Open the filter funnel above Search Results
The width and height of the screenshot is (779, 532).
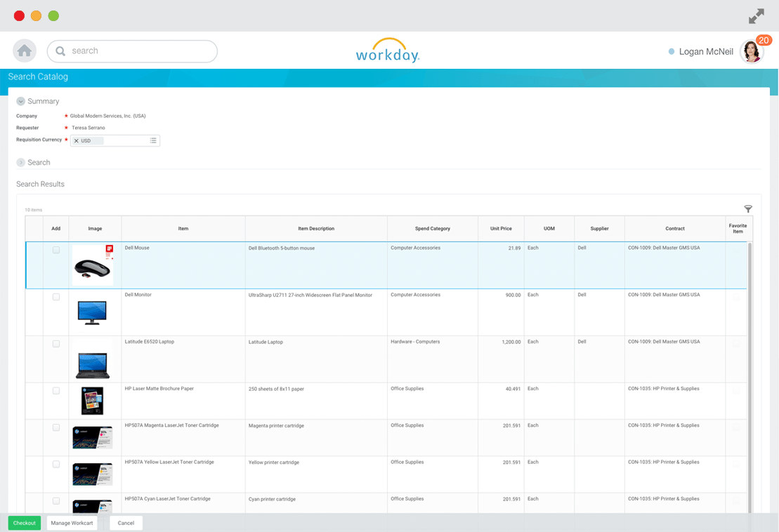pos(748,208)
